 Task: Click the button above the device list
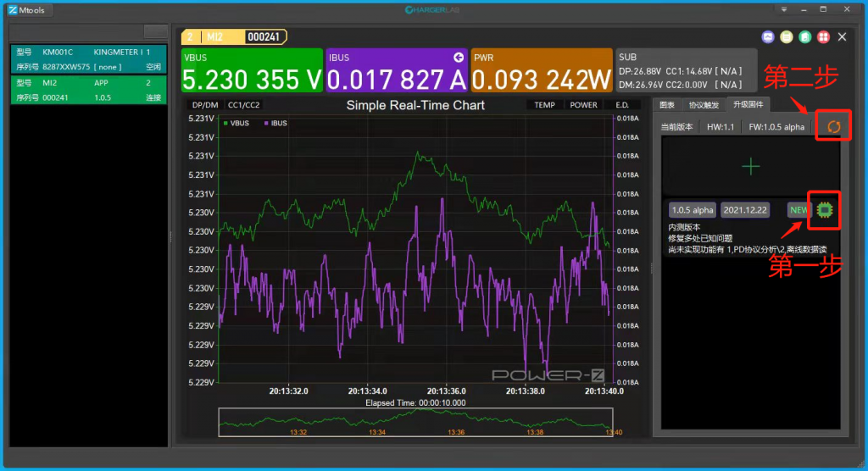pos(155,31)
